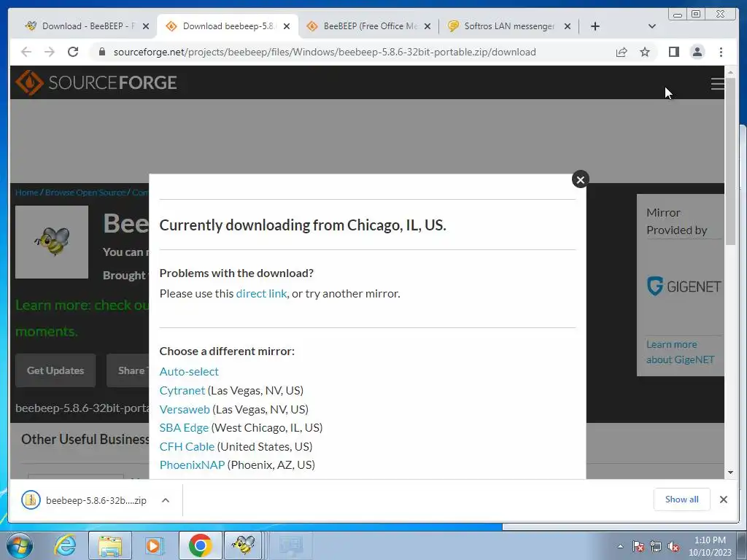Toggle the browser side panel
The image size is (747, 560).
[673, 52]
